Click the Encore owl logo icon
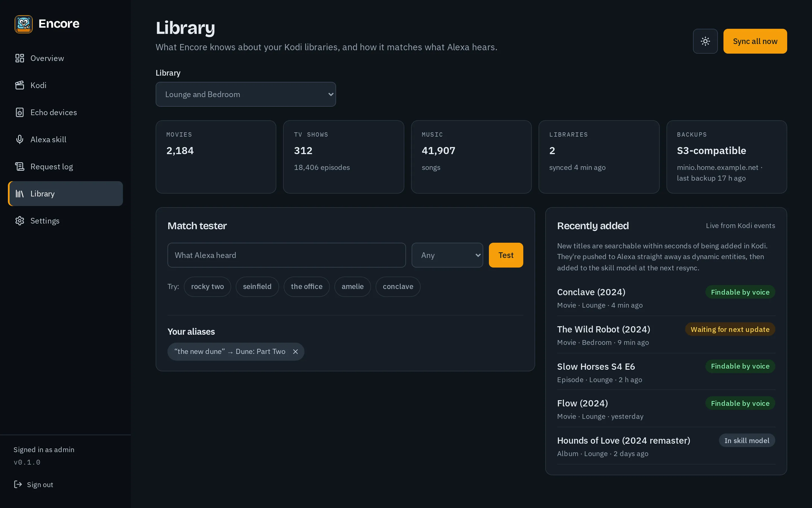 pyautogui.click(x=23, y=24)
